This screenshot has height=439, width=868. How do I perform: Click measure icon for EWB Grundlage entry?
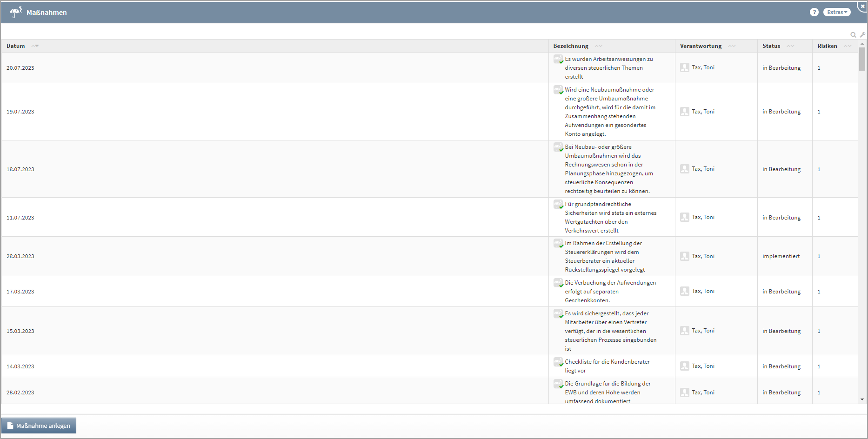[x=558, y=384]
